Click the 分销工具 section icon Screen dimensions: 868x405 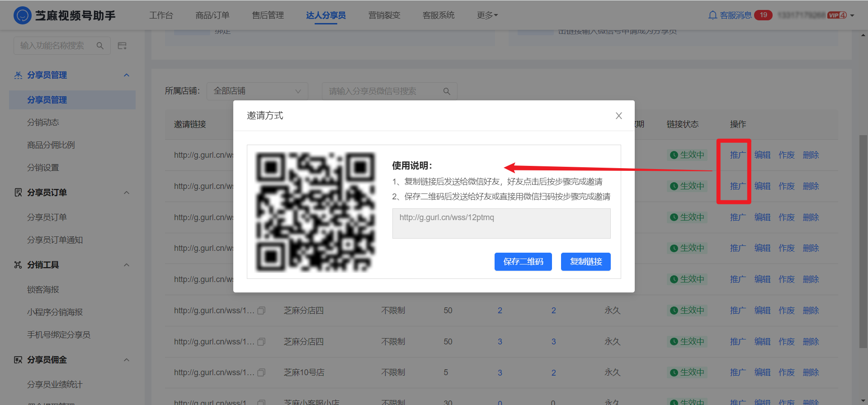[18, 265]
